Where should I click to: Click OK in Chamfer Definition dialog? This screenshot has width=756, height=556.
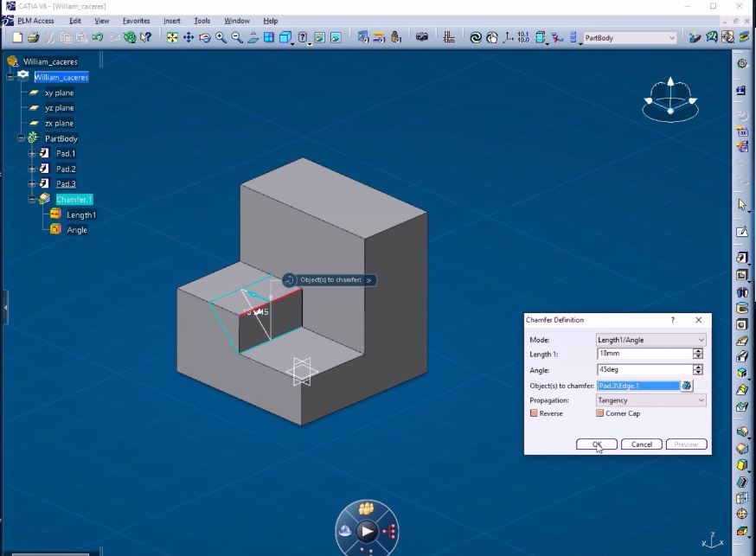597,444
